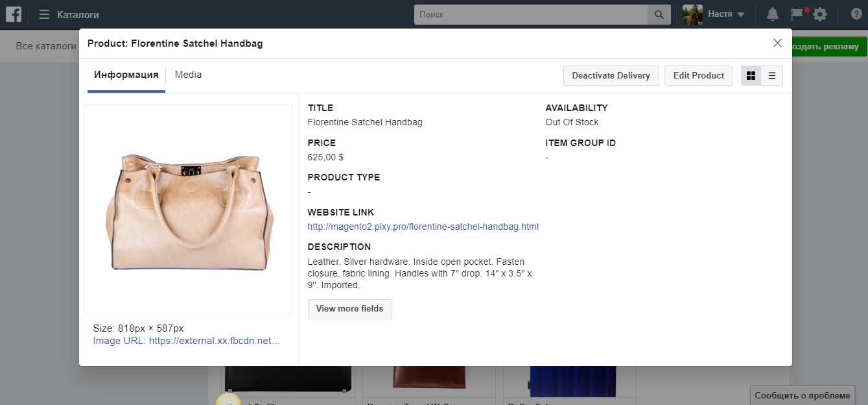Open the magento2.pixy.pro website link
This screenshot has height=405, width=868.
pos(423,227)
